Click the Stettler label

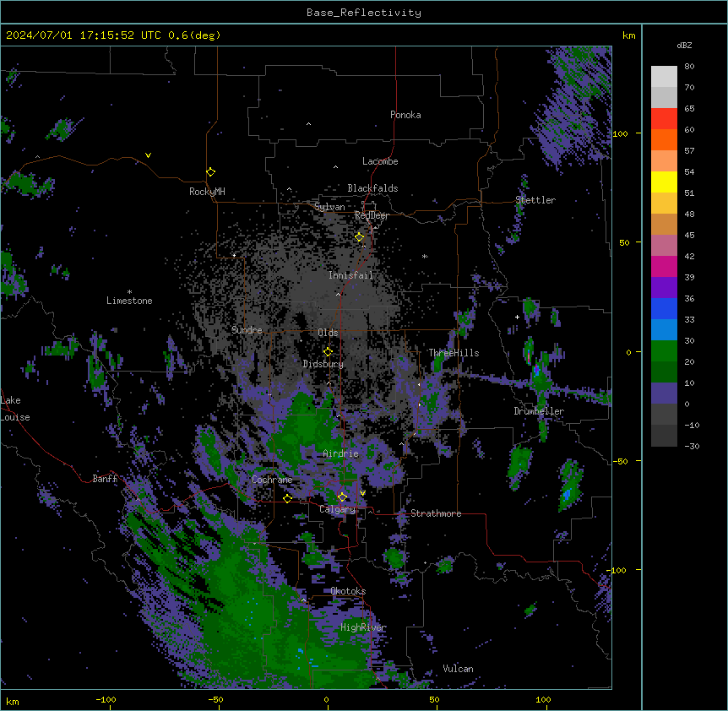tap(535, 200)
